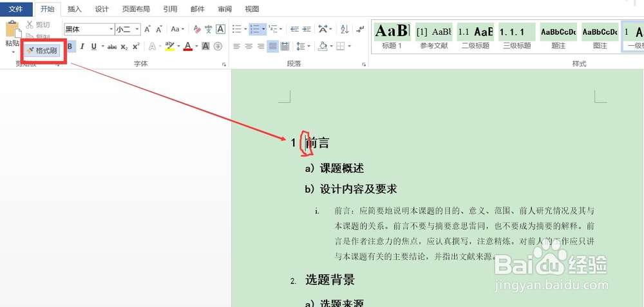The image size is (644, 307).
Task: Click the increase indent icon
Action: (x=307, y=29)
